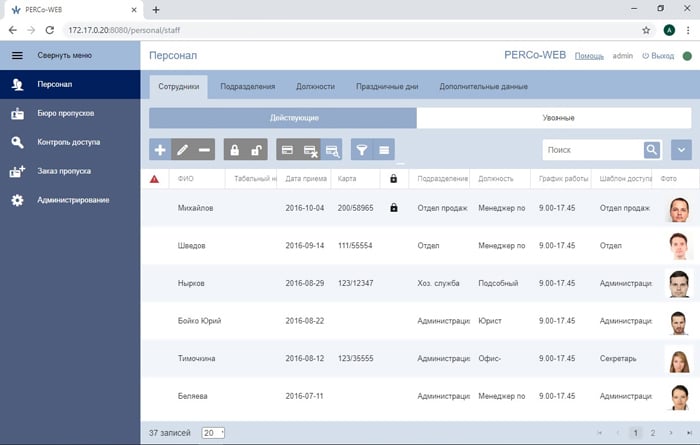Click the padlock in Михайлов's row
Viewport: 700px width, 445px height.
pos(394,208)
